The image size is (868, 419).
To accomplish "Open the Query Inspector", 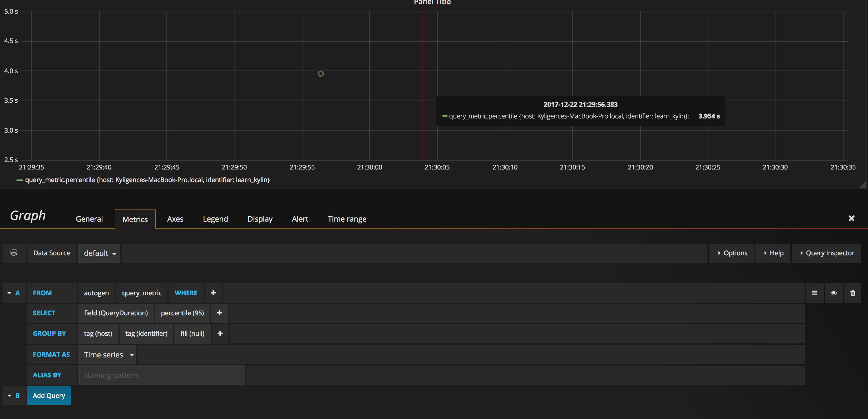I will click(x=826, y=253).
